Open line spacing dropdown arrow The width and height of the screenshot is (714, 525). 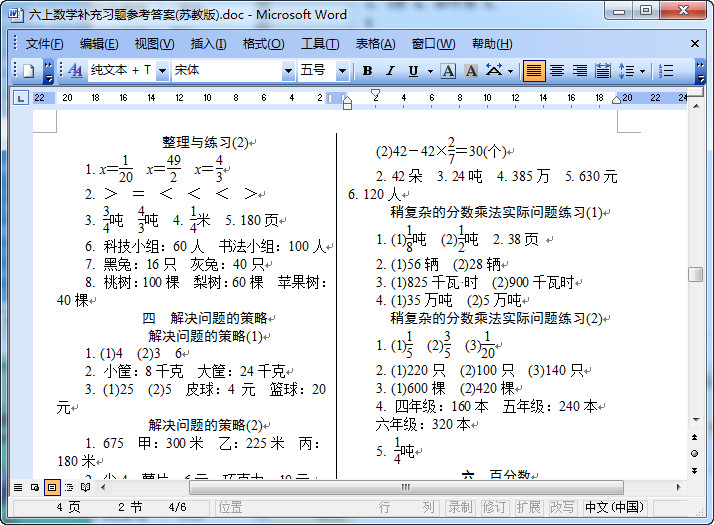click(642, 71)
